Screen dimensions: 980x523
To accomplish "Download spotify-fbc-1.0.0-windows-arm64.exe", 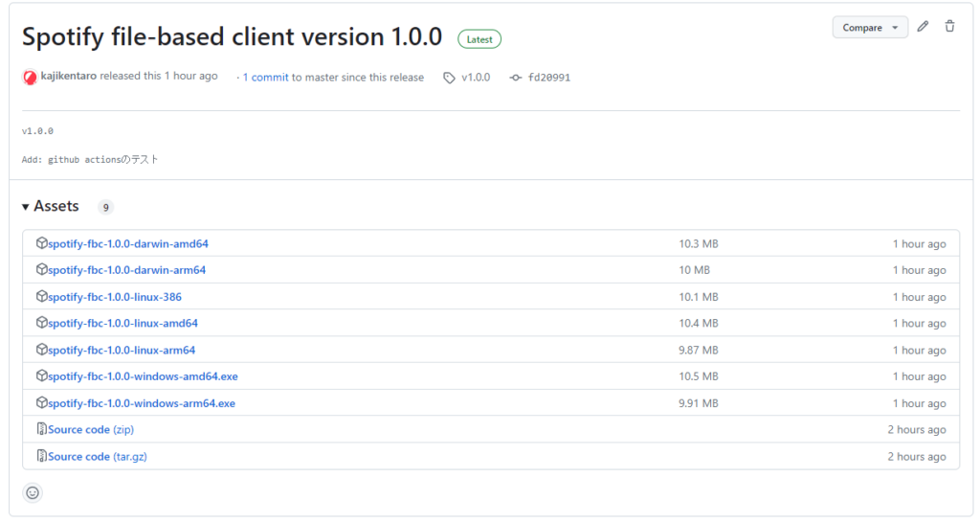I will 142,403.
